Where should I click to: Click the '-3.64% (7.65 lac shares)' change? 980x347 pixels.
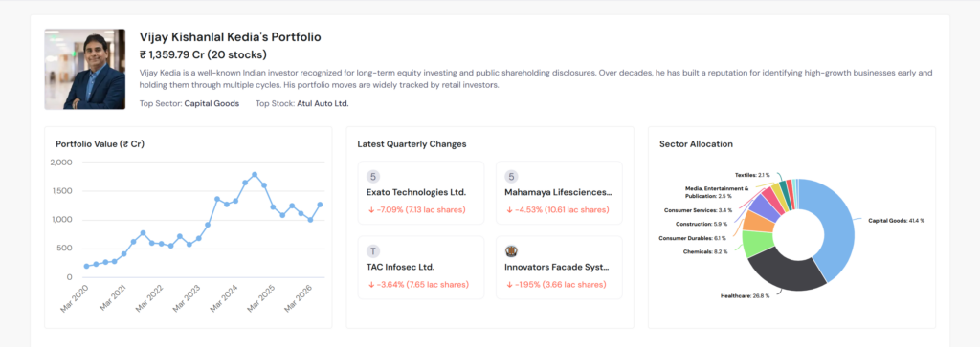(417, 285)
